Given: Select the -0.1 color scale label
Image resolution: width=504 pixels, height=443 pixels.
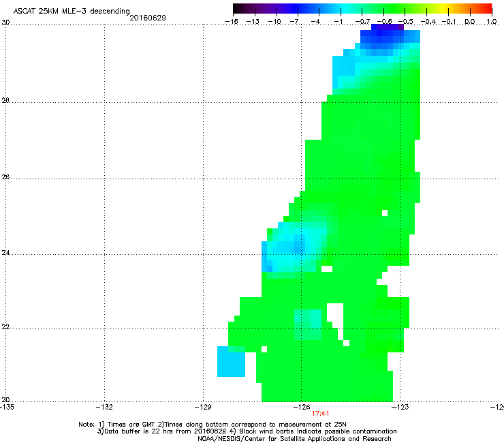Looking at the screenshot, I should (x=449, y=22).
